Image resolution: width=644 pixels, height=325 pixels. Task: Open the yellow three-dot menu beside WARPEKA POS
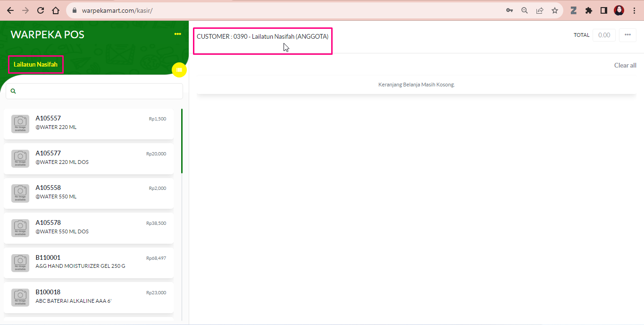(178, 34)
